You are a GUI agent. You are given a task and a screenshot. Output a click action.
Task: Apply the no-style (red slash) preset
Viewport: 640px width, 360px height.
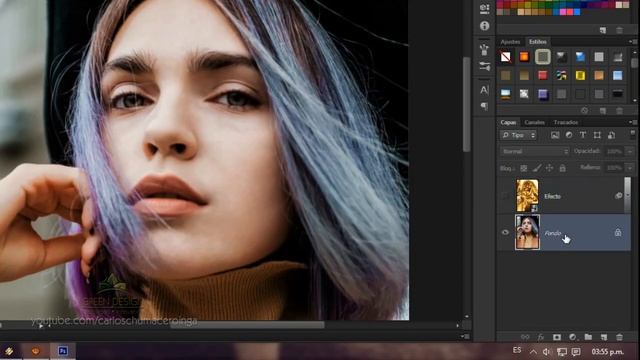click(x=506, y=57)
